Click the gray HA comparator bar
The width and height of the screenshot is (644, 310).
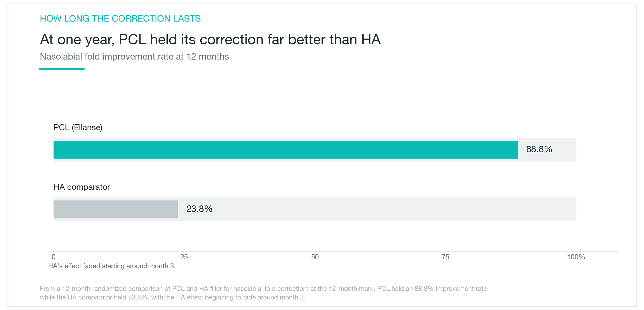116,209
